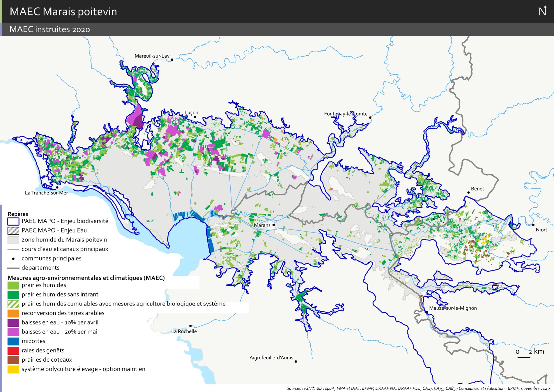554x392 pixels.
Task: Click the 'zone humide du Marais poitevin' text
Action: pos(64,240)
